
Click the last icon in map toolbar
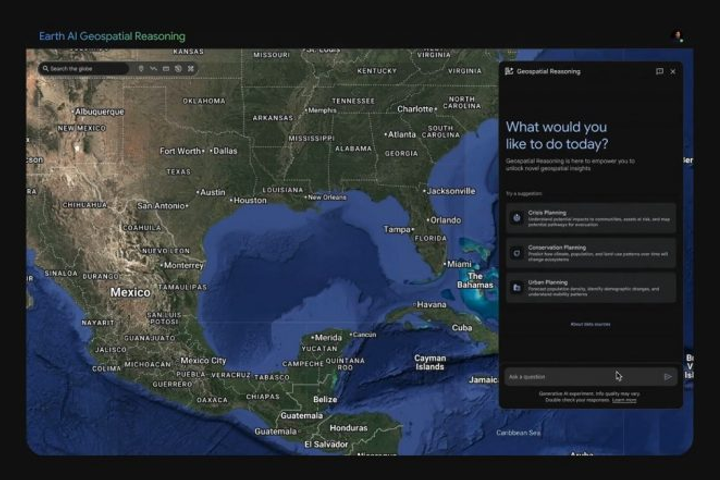[191, 68]
